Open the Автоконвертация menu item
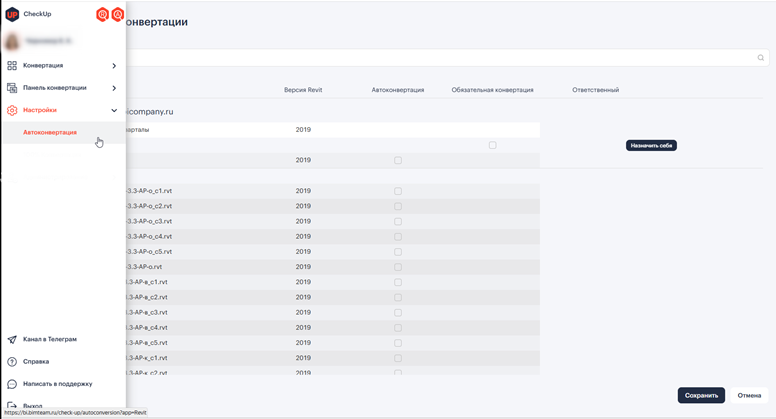Image resolution: width=776 pixels, height=419 pixels. point(50,132)
